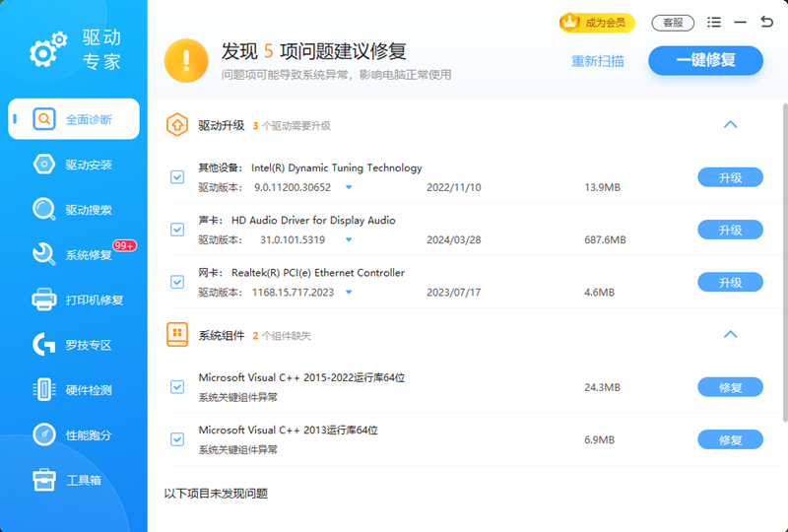788x532 pixels.
Task: Collapse the 驱动升级 section chevron
Action: tap(730, 125)
